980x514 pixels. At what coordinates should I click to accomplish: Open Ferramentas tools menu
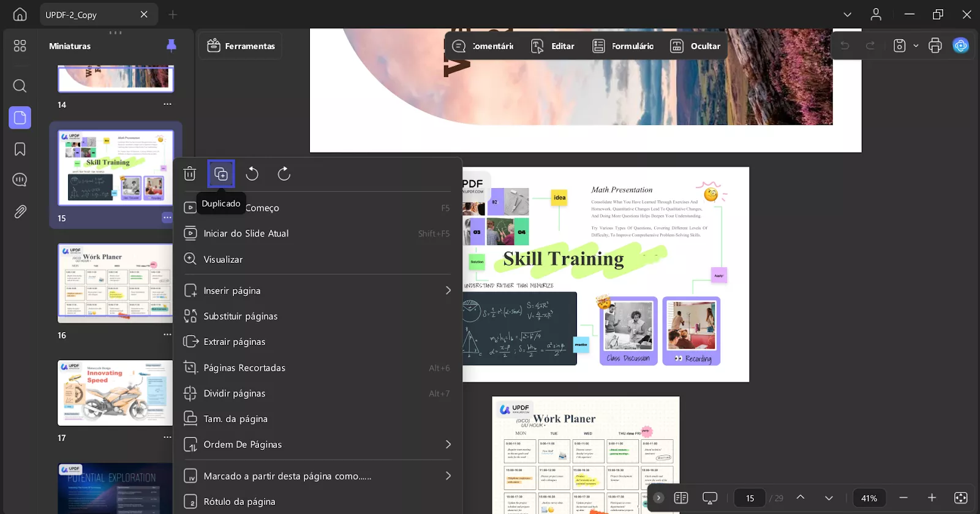pos(241,46)
